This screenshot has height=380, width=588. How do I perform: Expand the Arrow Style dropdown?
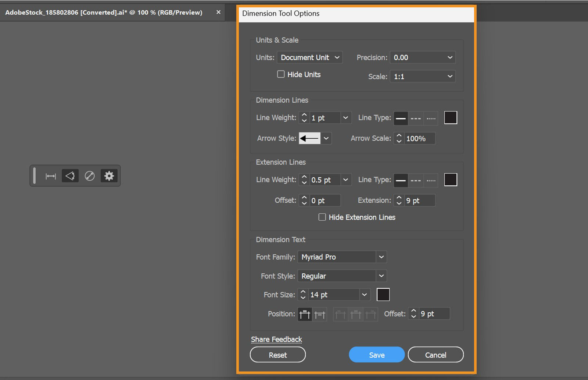coord(326,138)
